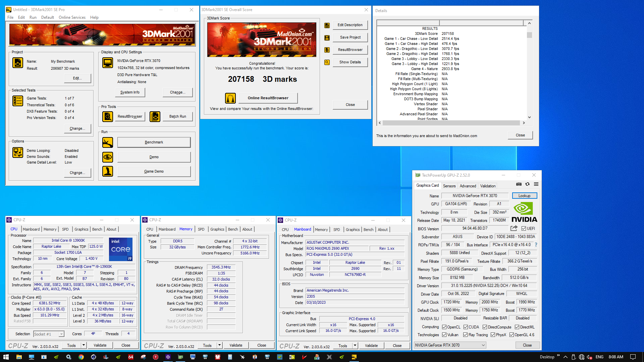Click the Lookup button in GPU-Z
Viewport: 644px width, 362px height.
pos(525,196)
